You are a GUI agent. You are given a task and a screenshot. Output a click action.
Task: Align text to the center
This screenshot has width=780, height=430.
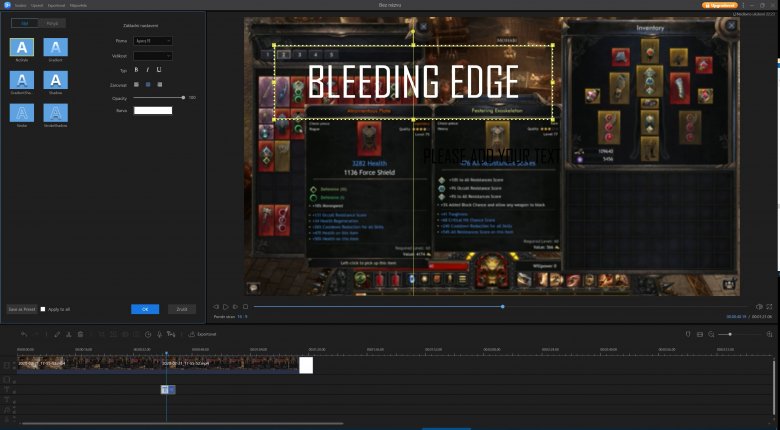pos(148,85)
